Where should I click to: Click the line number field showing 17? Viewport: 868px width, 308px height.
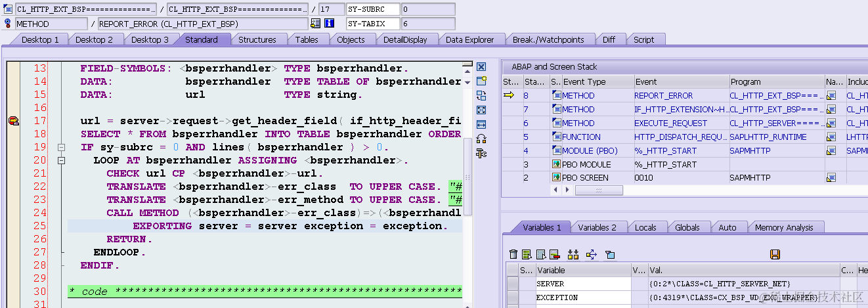coord(330,9)
